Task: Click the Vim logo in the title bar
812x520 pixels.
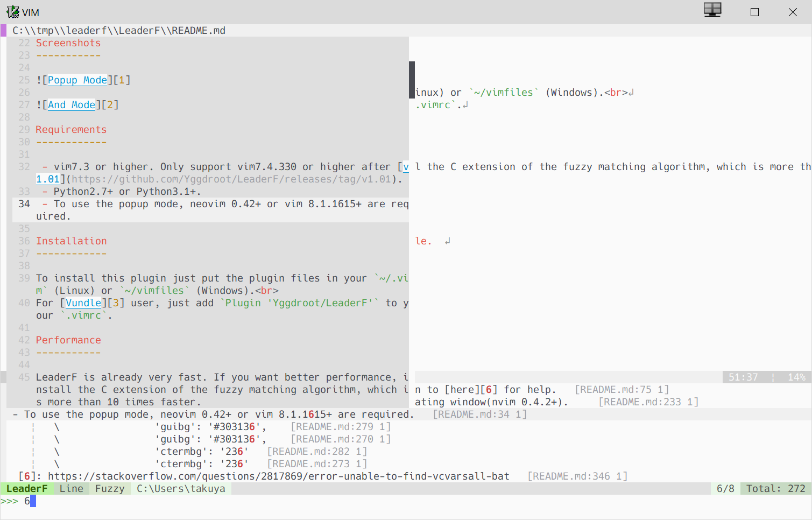Action: (x=12, y=11)
